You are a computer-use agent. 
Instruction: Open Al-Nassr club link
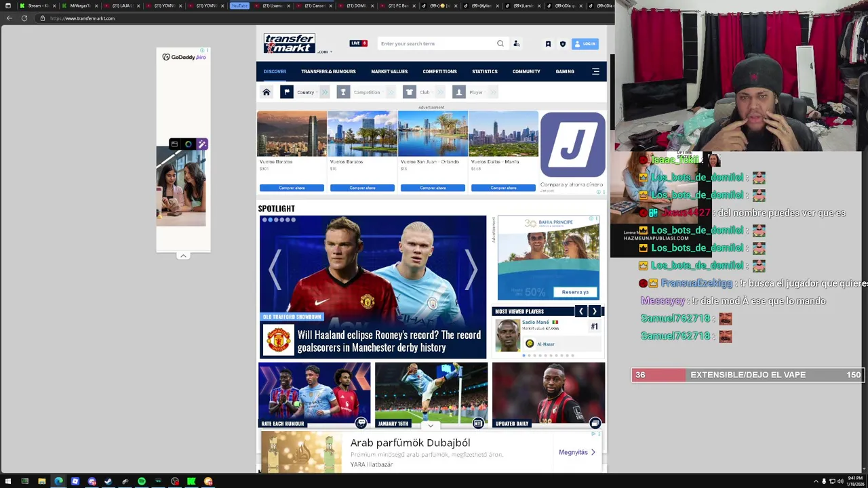click(x=546, y=344)
